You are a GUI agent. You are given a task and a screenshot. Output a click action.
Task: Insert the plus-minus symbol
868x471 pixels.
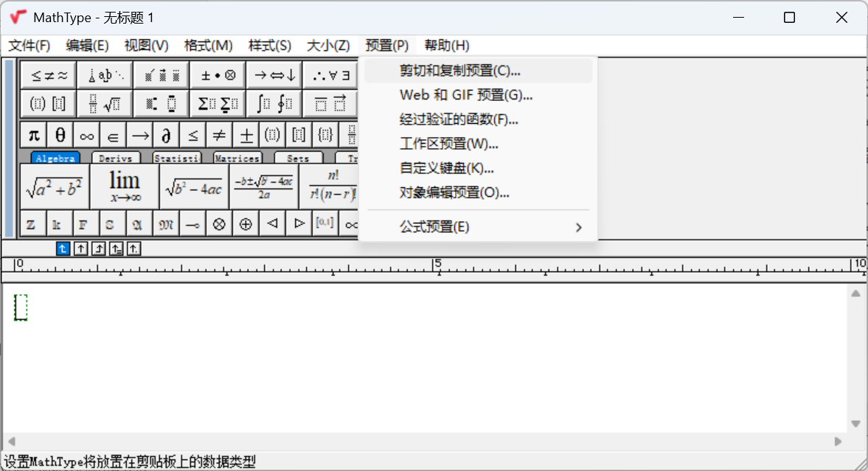coord(246,135)
